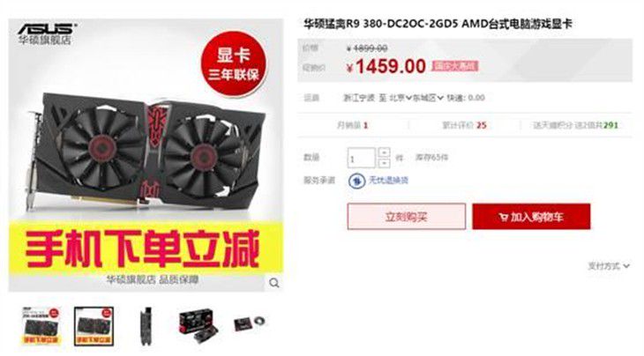Click the quantity input field
Screen dimensions: 644x356
coord(362,158)
